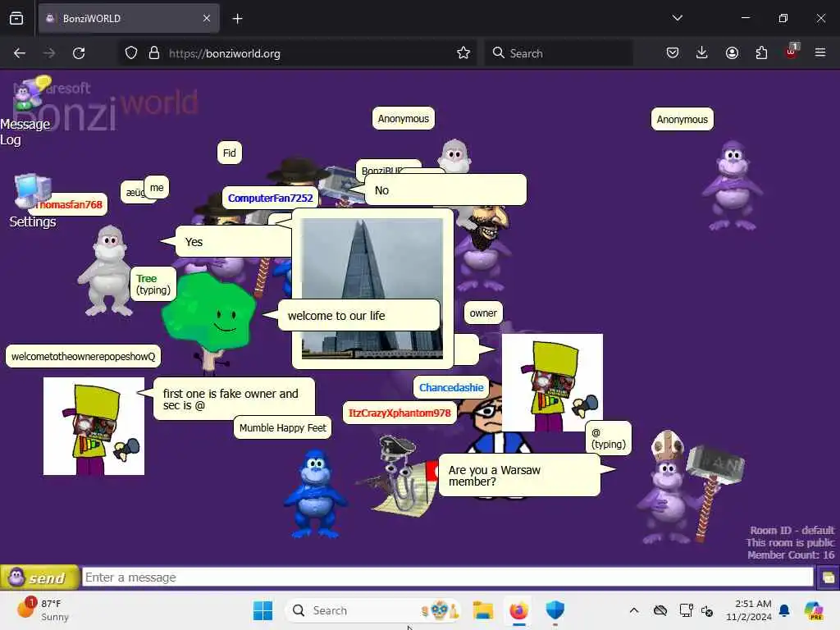This screenshot has width=840, height=630.
Task: Click the yellow-box character image under owner
Action: 552,382
